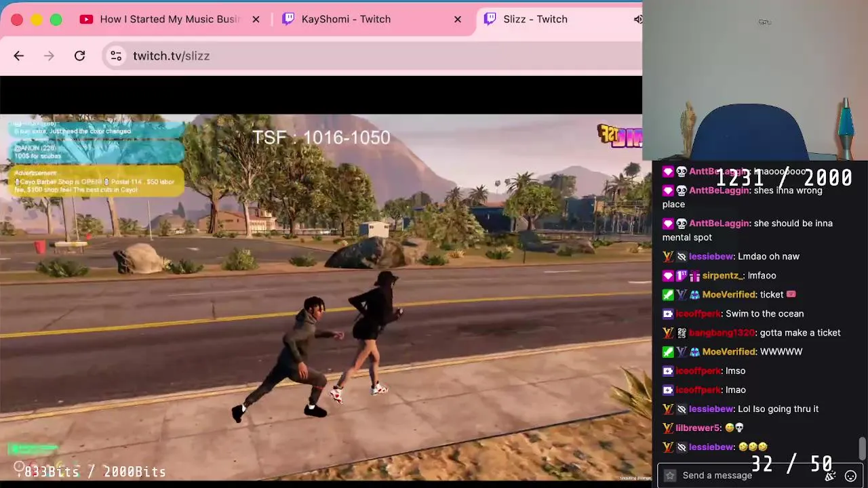Click the star icon in chat input
This screenshot has height=488, width=868.
point(670,475)
